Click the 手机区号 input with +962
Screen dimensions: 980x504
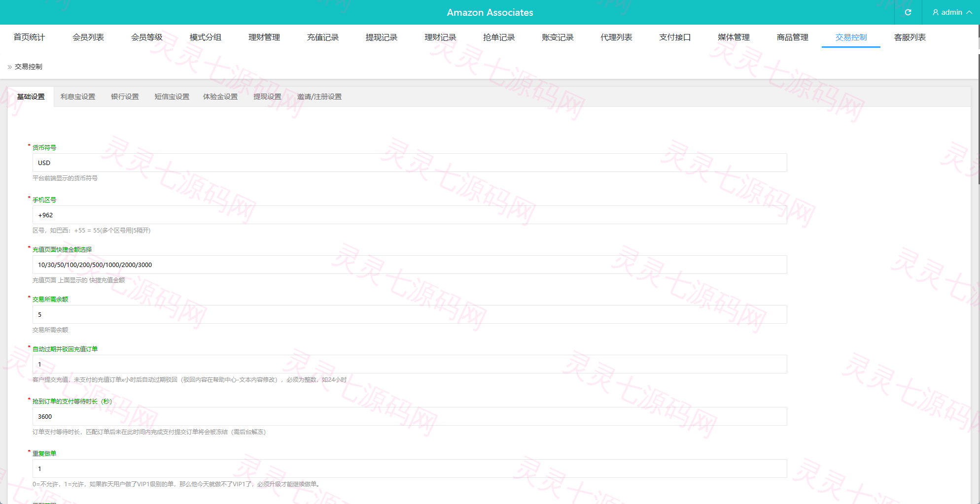[410, 215]
